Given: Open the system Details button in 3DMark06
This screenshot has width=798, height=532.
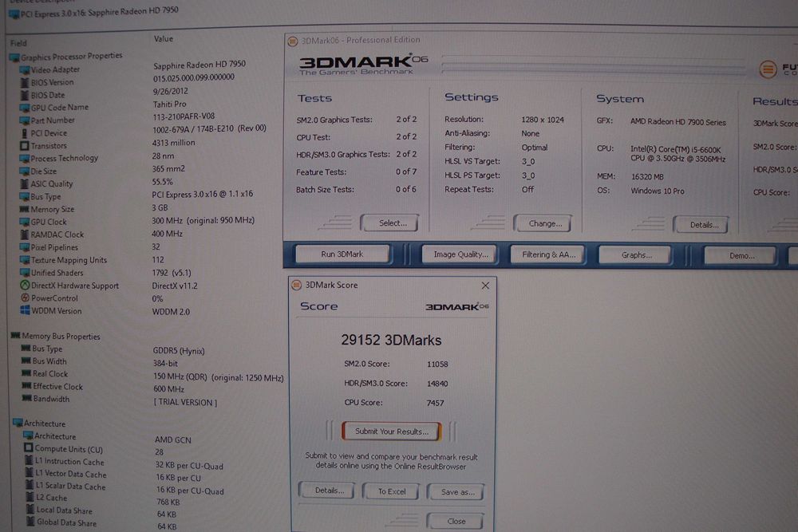Looking at the screenshot, I should tap(701, 224).
